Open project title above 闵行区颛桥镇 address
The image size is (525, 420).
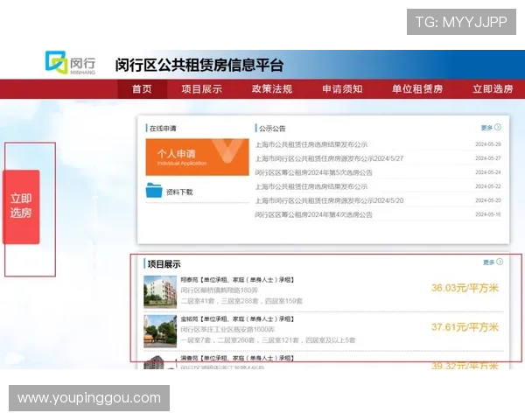(x=237, y=280)
